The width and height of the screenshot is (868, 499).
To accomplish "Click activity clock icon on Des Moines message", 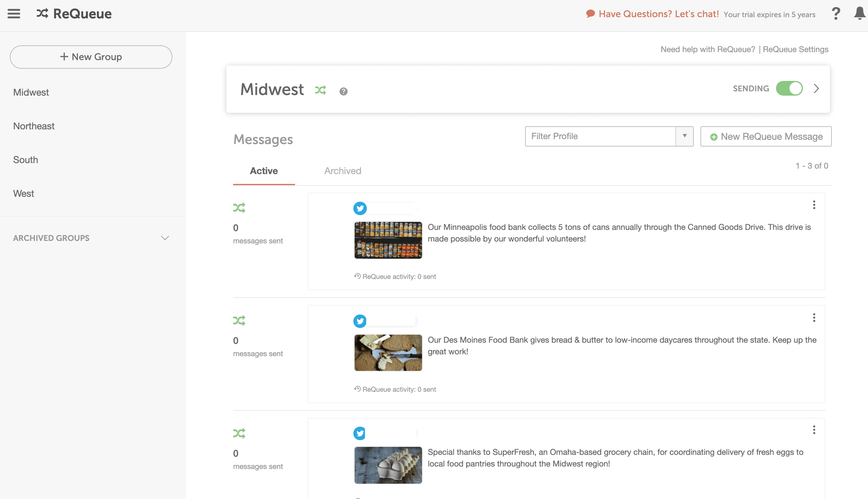I will tap(357, 389).
